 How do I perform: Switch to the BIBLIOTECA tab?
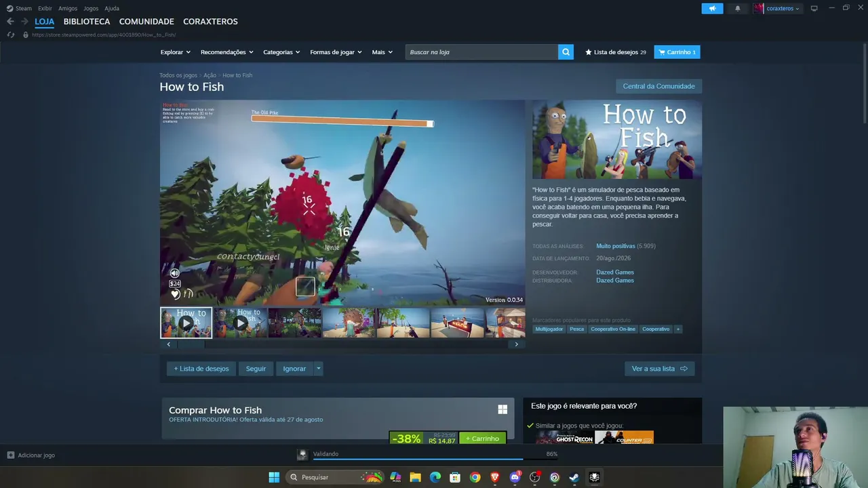coord(87,22)
